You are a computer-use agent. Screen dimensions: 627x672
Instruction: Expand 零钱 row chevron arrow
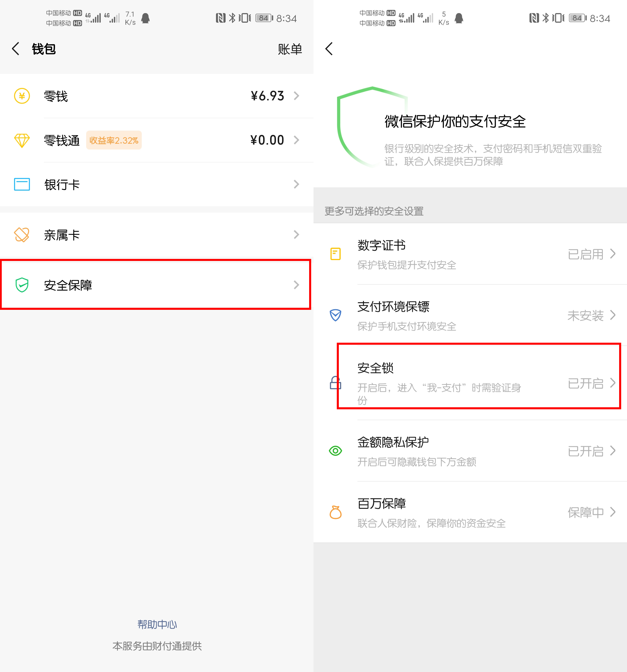(x=296, y=96)
